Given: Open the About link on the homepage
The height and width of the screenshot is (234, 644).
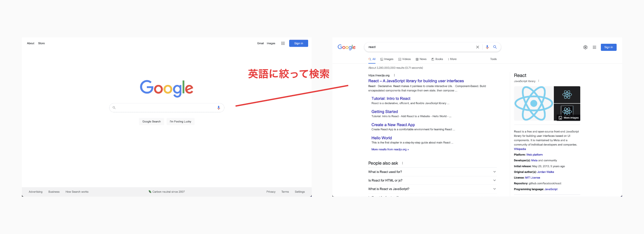Looking at the screenshot, I should (x=31, y=43).
